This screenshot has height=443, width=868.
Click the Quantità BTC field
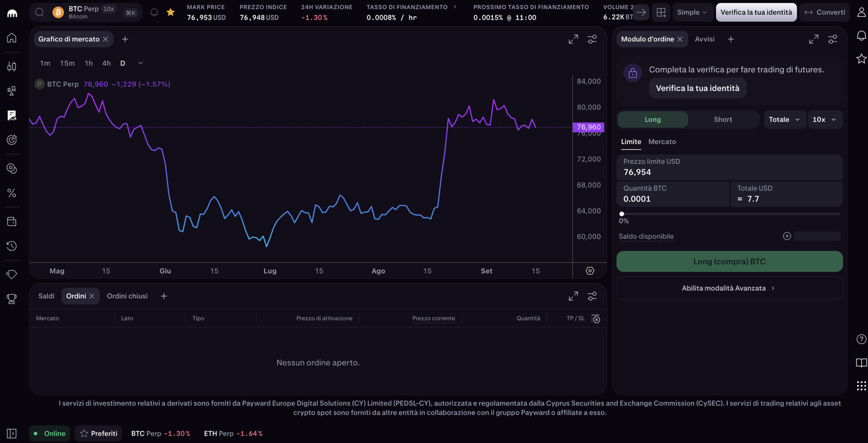(673, 194)
